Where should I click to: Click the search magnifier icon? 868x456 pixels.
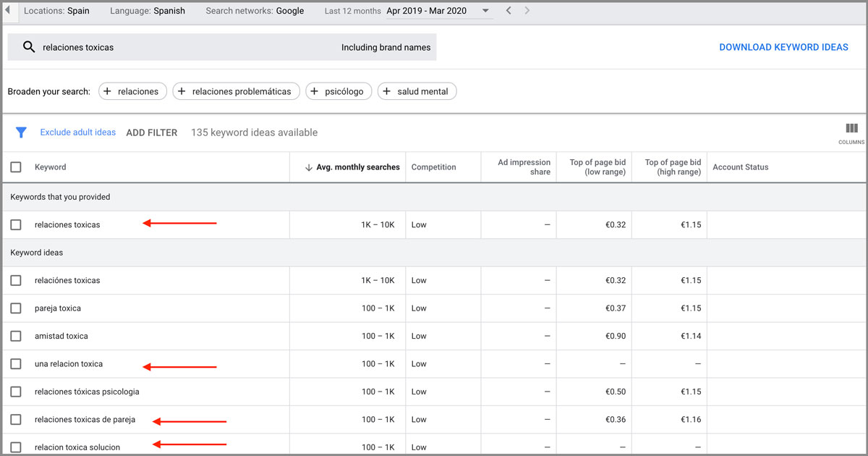(29, 47)
